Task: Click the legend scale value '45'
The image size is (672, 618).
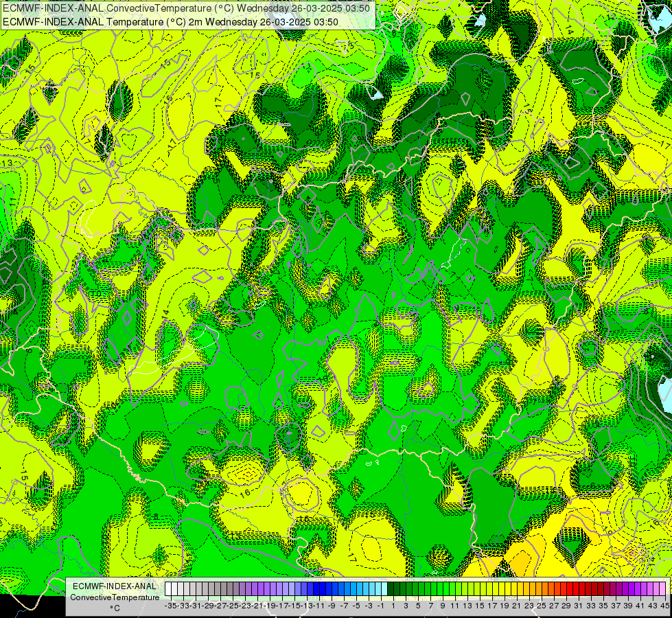Action: (x=664, y=606)
